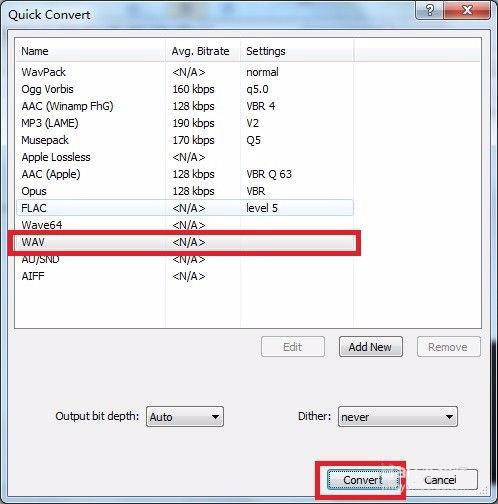
Task: Click the 170 kbps bitrate cell
Action: point(193,140)
